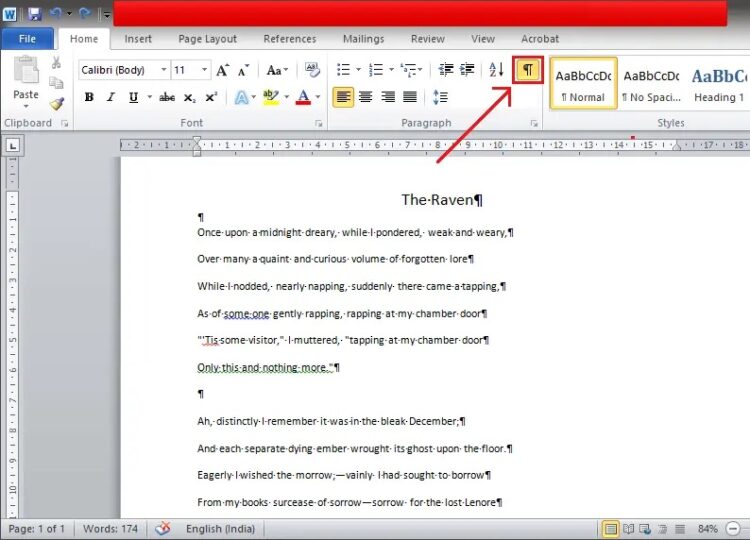Toggle Bold formatting
Image resolution: width=750 pixels, height=540 pixels.
point(89,97)
